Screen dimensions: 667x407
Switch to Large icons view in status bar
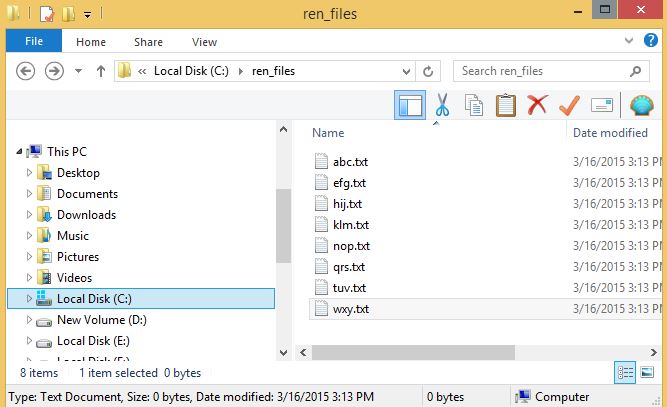(647, 372)
